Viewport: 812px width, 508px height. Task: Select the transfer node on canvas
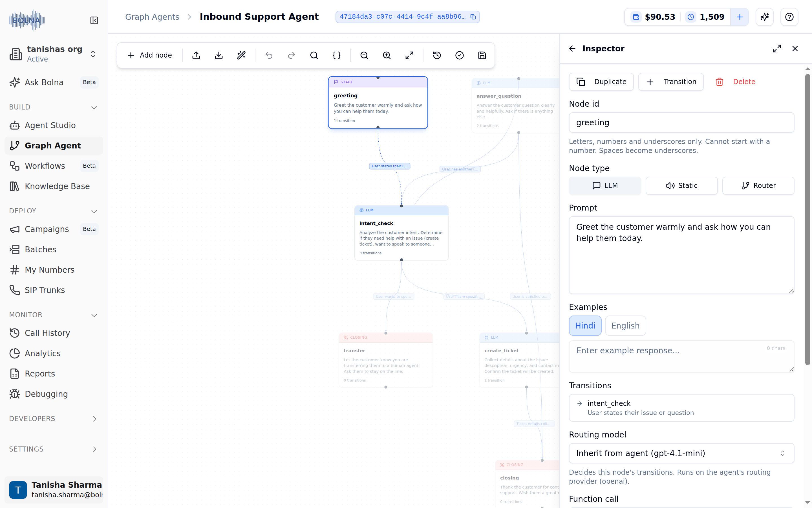click(386, 360)
